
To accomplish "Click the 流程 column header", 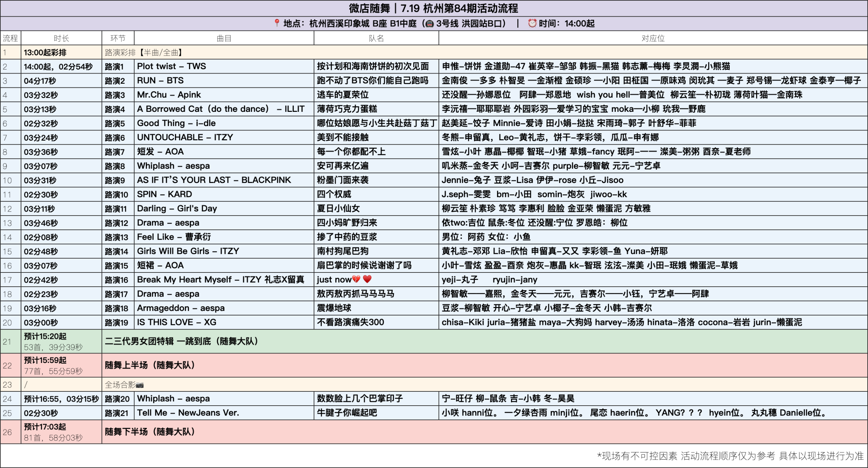I will 11,38.
